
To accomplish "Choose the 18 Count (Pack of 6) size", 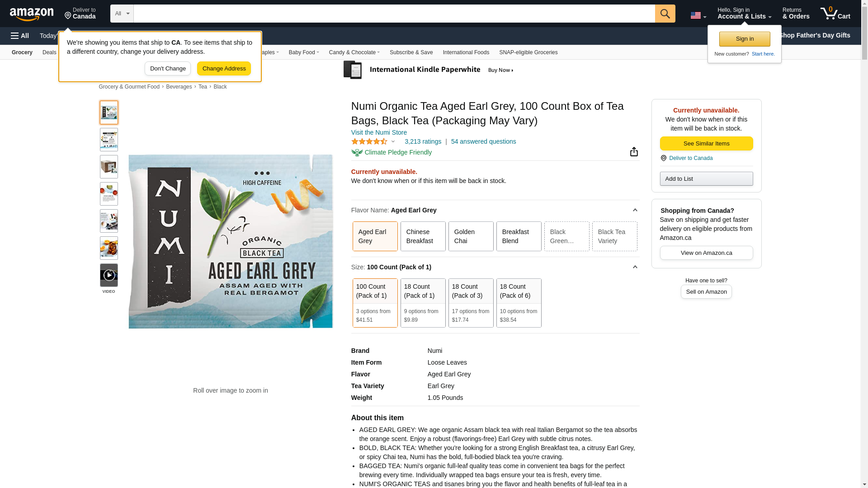I will [x=519, y=302].
